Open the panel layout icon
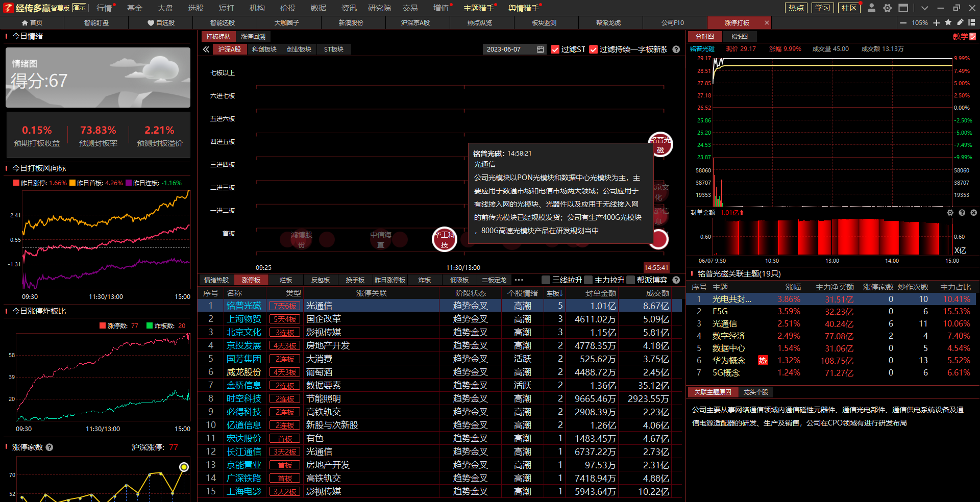 coord(972,22)
